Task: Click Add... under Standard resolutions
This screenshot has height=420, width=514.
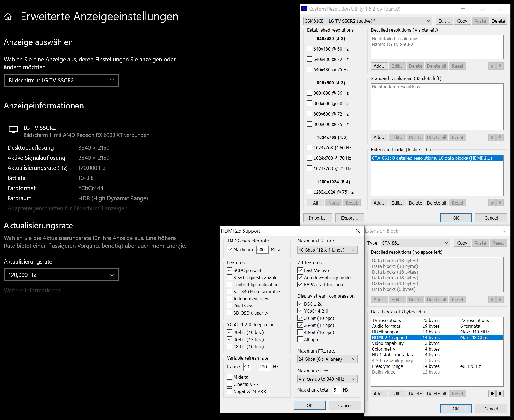Action: pyautogui.click(x=379, y=137)
